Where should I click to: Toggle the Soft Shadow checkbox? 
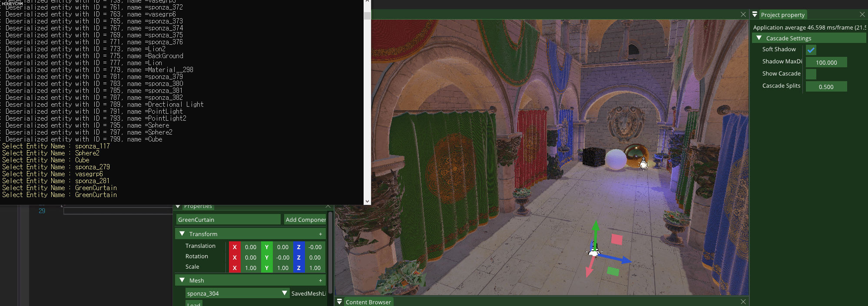(x=811, y=50)
